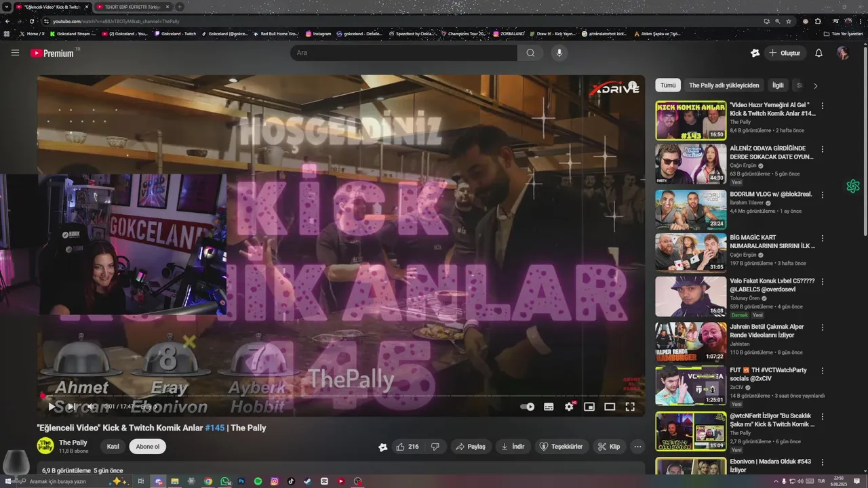Reload the page in browser
The image size is (868, 488).
click(x=31, y=21)
